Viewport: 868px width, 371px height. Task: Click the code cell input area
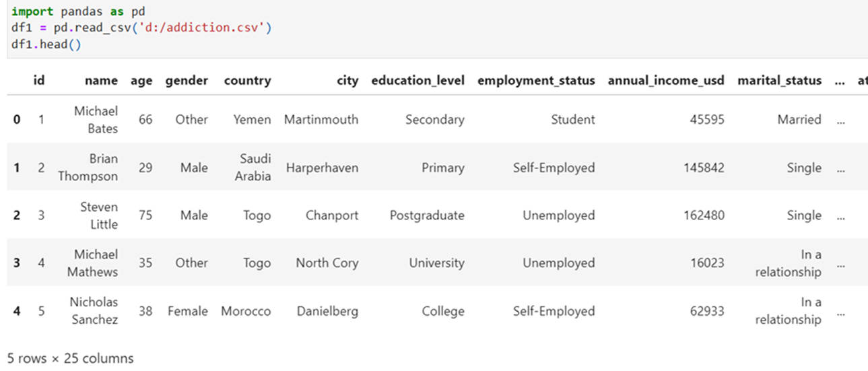434,29
